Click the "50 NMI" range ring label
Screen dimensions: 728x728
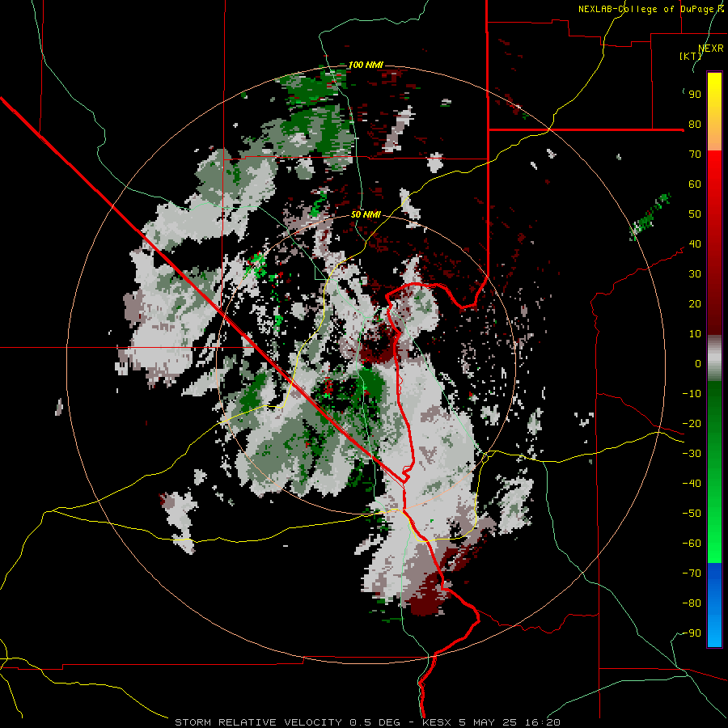point(366,214)
